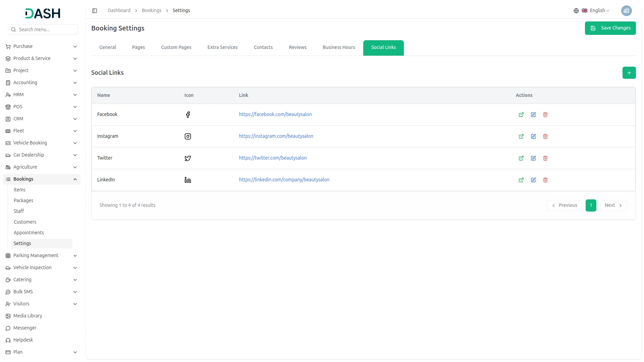Open the English language dropdown
This screenshot has width=644, height=362.
point(595,11)
